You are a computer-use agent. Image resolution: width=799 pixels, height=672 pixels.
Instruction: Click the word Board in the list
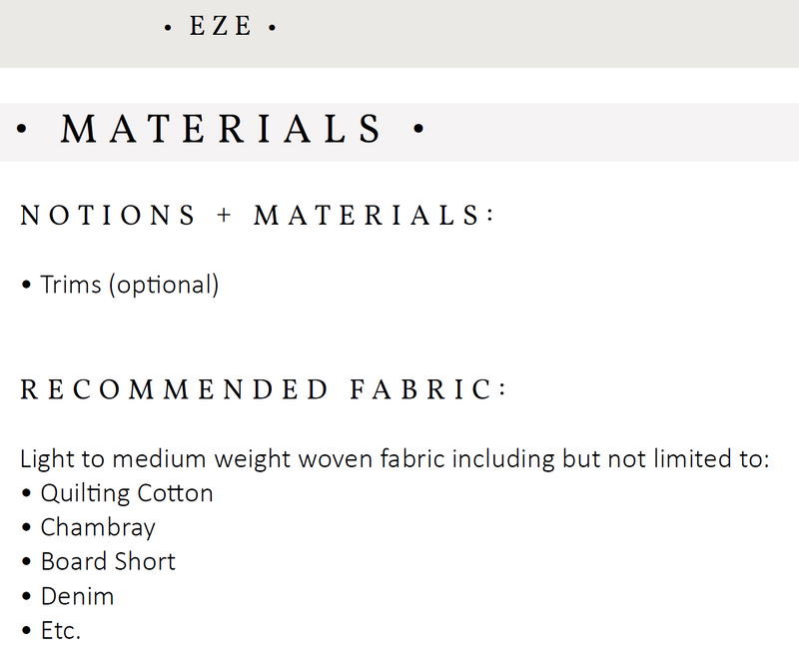coord(71,561)
